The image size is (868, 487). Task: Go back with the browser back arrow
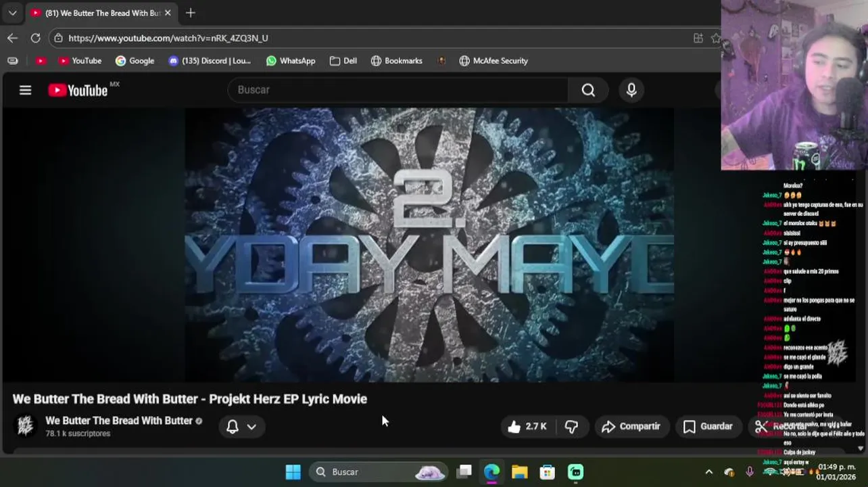pyautogui.click(x=12, y=38)
